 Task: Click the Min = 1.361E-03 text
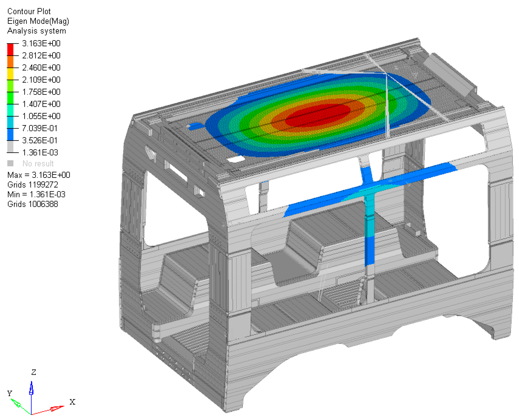[36, 195]
